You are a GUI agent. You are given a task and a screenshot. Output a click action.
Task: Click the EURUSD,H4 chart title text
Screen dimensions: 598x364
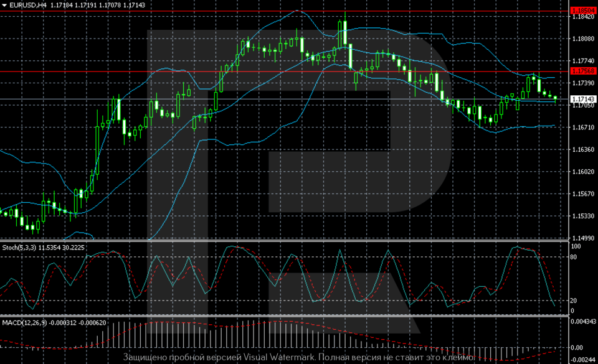click(x=29, y=5)
